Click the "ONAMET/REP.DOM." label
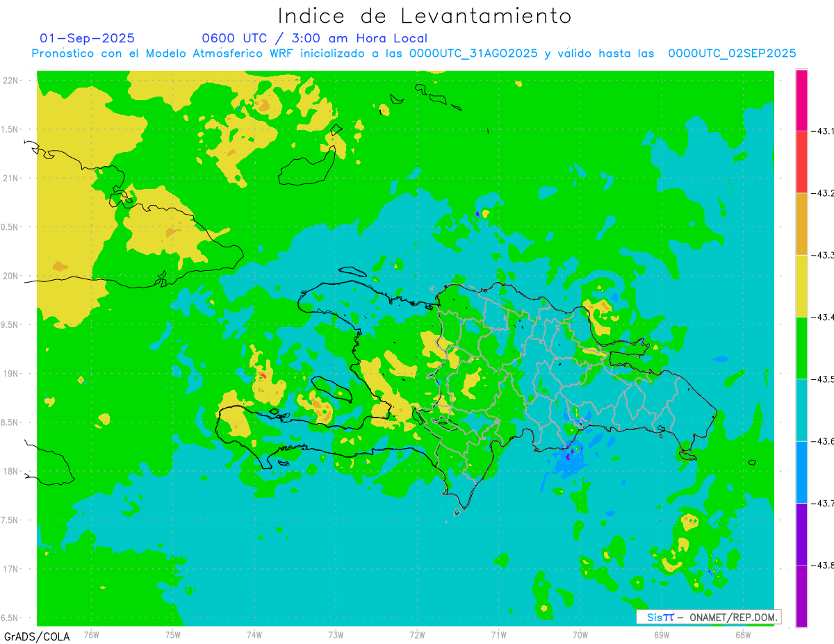Image resolution: width=834 pixels, height=644 pixels. tap(733, 617)
